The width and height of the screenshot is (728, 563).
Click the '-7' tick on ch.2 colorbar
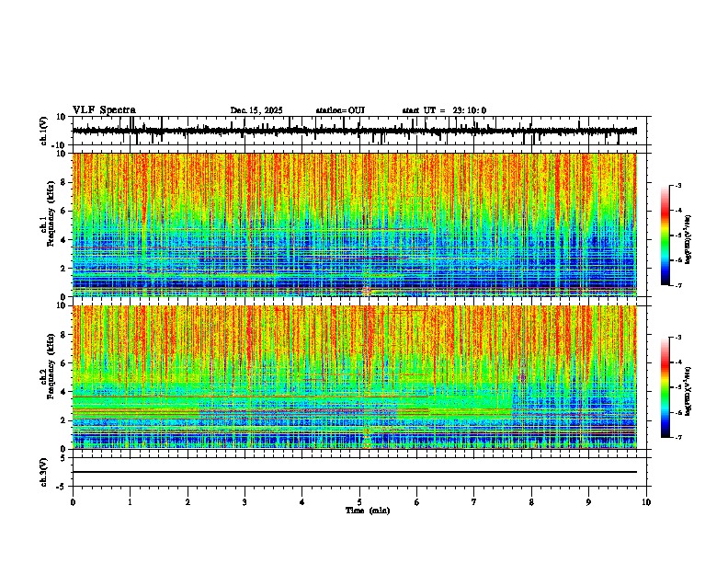678,437
